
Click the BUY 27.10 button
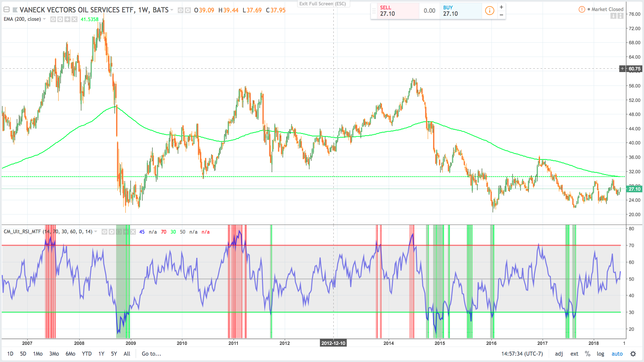[x=461, y=11]
